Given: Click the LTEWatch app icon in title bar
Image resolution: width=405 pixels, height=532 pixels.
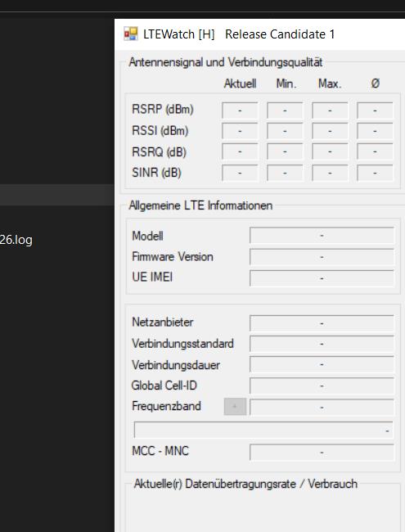Looking at the screenshot, I should coord(131,34).
